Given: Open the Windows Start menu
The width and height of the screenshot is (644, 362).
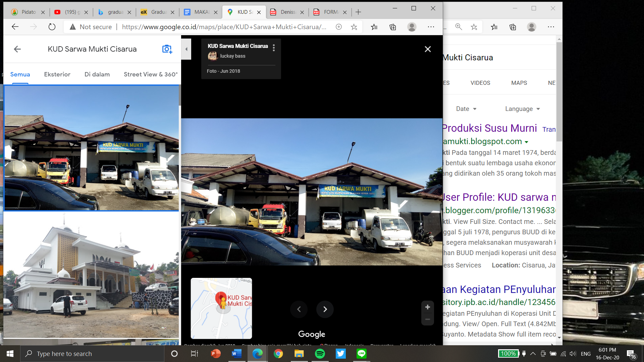Looking at the screenshot, I should [x=10, y=354].
